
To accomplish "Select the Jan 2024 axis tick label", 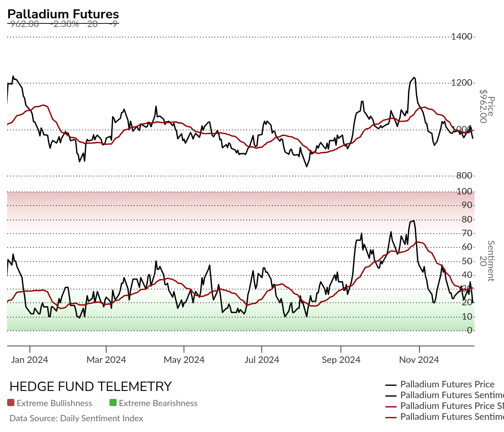I will coord(30,360).
